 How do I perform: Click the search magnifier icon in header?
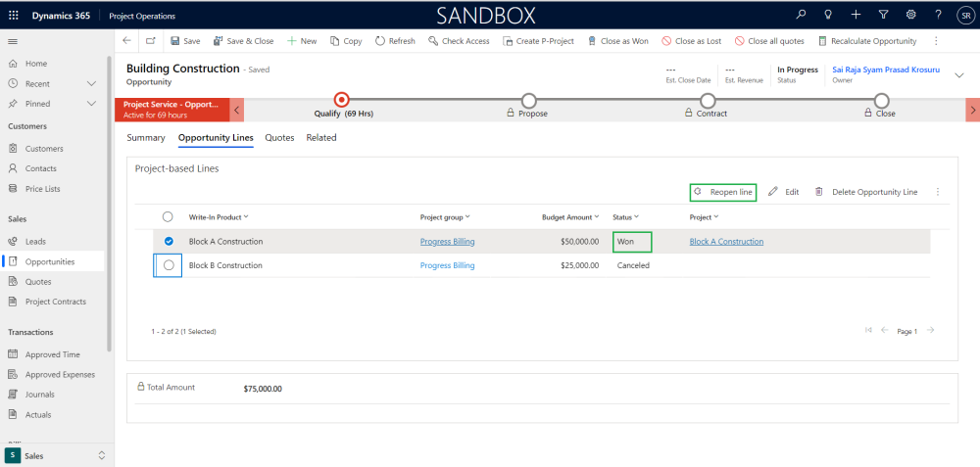(x=802, y=15)
